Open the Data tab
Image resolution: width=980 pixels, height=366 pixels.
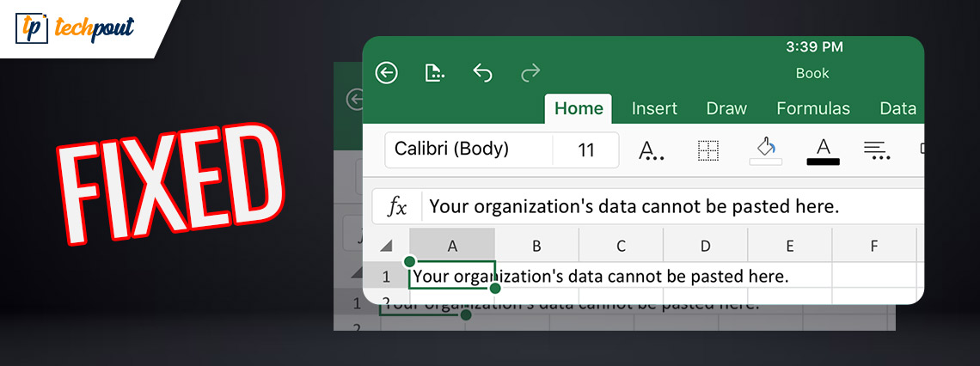(x=897, y=108)
